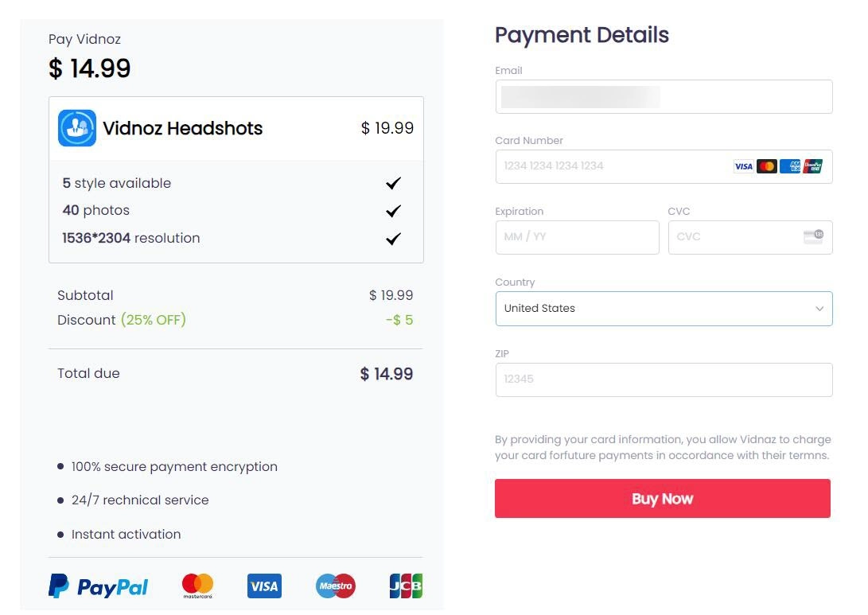Click the PayPal logo
This screenshot has height=615, width=868.
[x=99, y=587]
